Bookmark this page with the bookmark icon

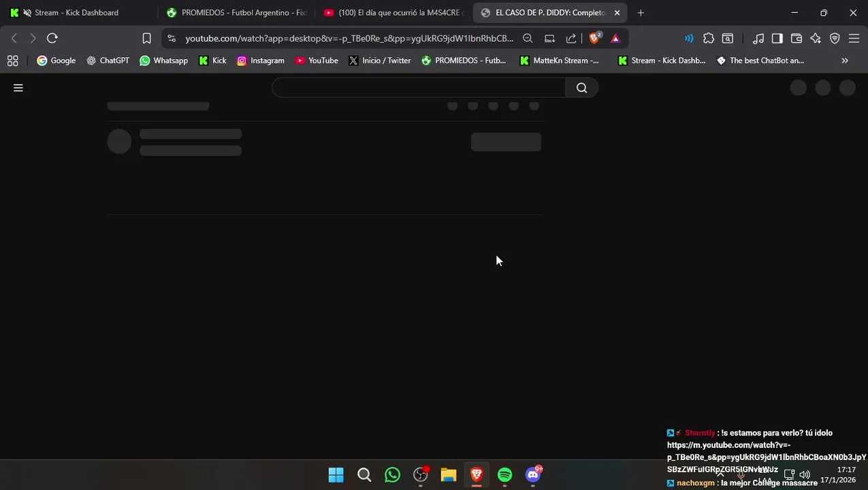146,38
